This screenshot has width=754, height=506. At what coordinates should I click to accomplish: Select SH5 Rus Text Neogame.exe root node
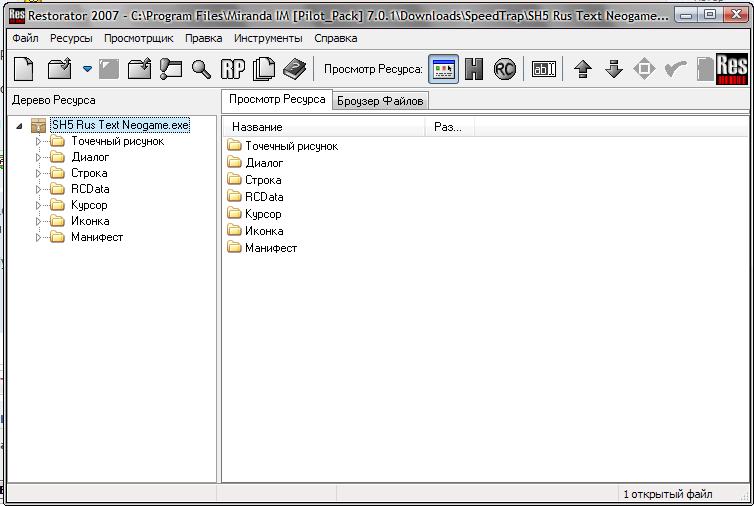[120, 125]
